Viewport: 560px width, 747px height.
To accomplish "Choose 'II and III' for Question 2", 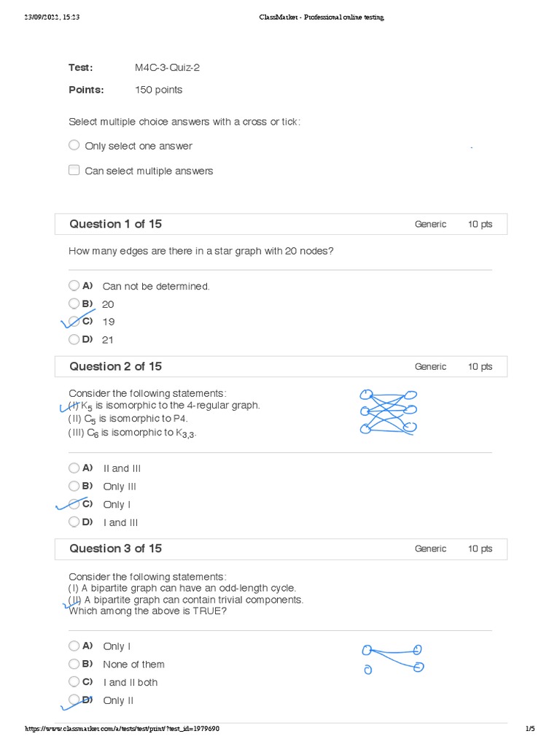I will tap(74, 468).
